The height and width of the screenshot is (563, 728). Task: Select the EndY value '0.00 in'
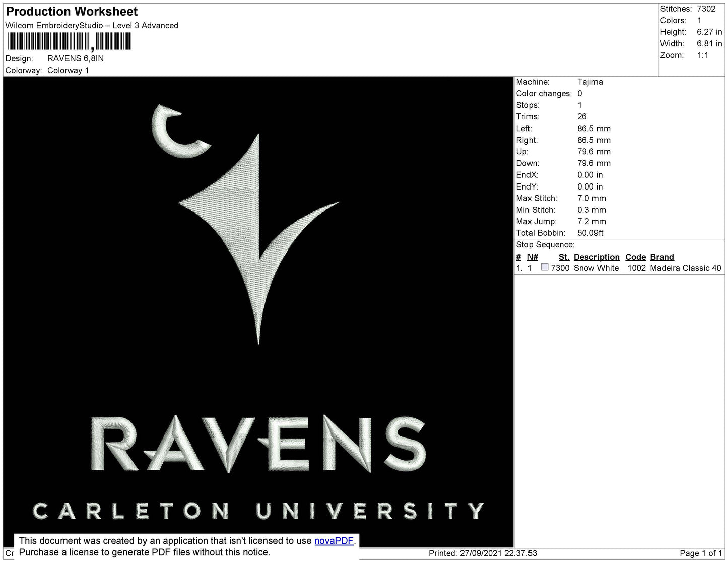(x=590, y=186)
